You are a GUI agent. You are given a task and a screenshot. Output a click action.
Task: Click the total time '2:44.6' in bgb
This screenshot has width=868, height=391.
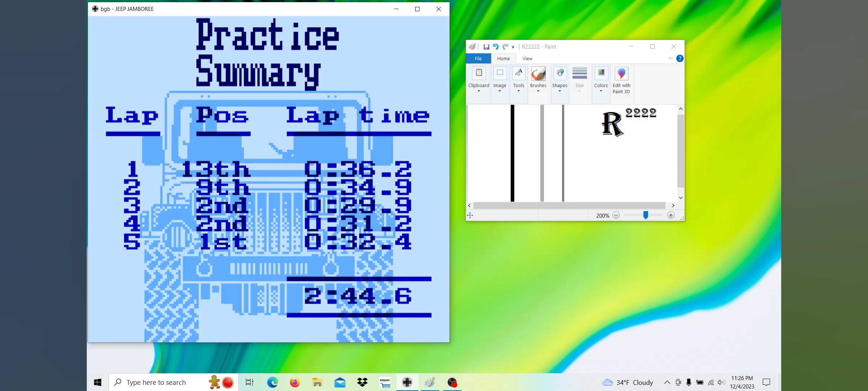pyautogui.click(x=358, y=296)
